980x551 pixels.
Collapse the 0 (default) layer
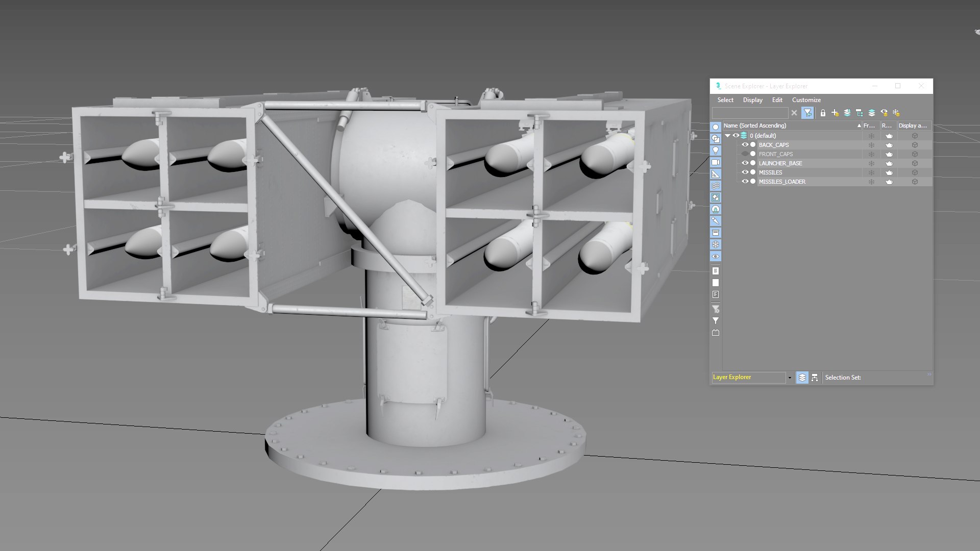tap(728, 136)
